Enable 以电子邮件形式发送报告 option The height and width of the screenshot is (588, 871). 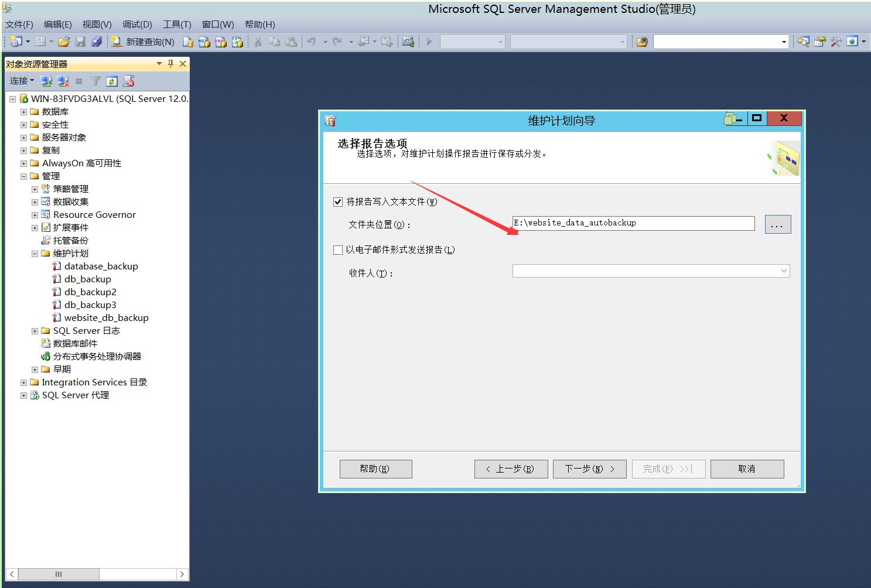point(338,249)
